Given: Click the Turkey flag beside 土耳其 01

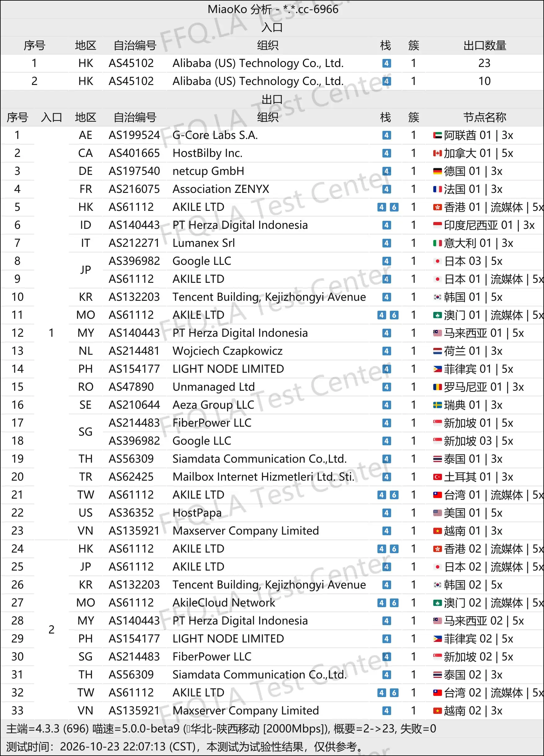Looking at the screenshot, I should [437, 477].
